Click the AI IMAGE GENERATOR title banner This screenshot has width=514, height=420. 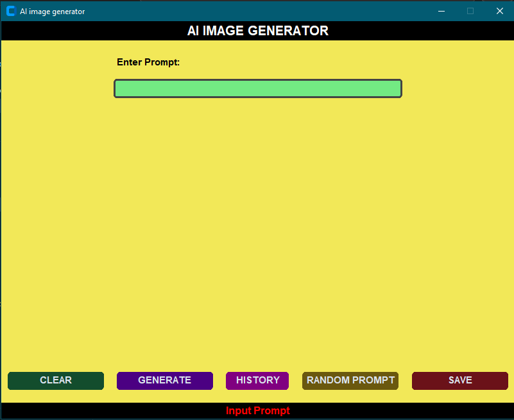coord(257,30)
